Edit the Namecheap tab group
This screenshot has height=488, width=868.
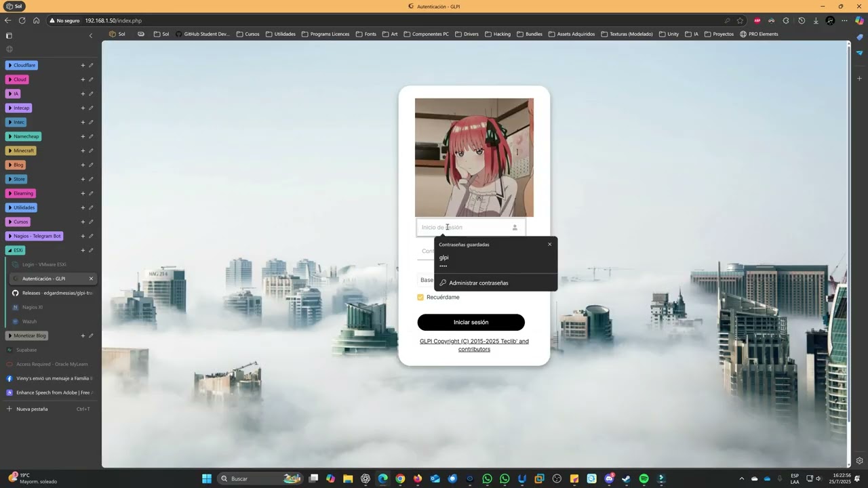click(91, 136)
